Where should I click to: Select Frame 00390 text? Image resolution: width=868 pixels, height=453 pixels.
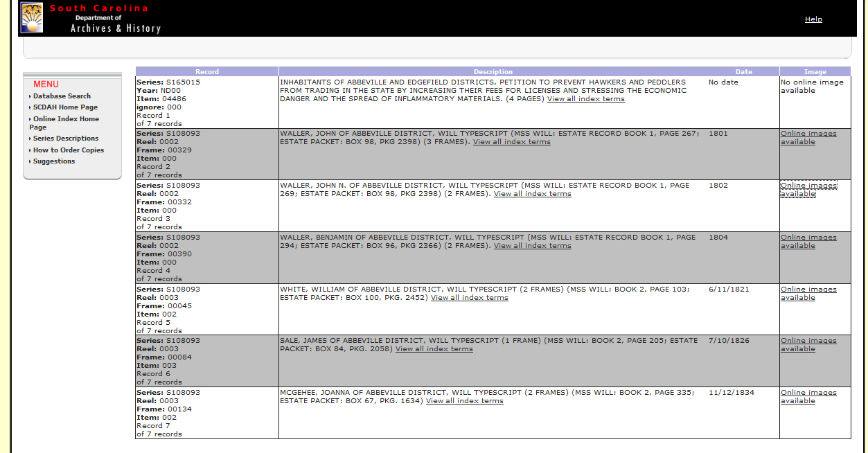point(164,254)
